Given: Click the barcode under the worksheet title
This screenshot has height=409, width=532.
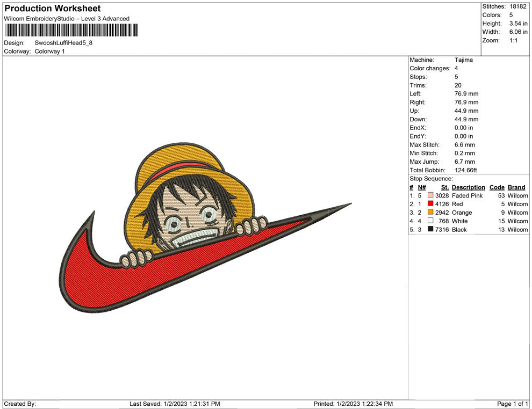Looking at the screenshot, I should [x=70, y=30].
